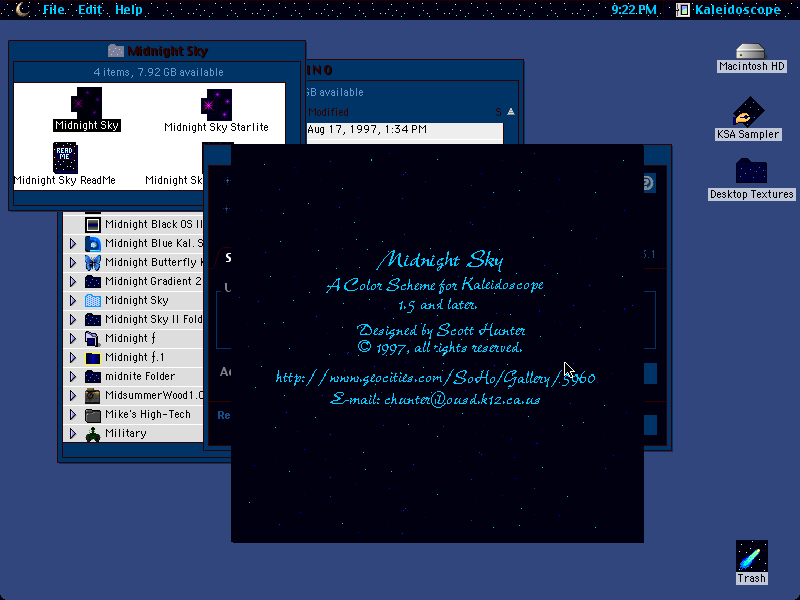Select the Midnight Sky Starlite icon

coord(217,105)
